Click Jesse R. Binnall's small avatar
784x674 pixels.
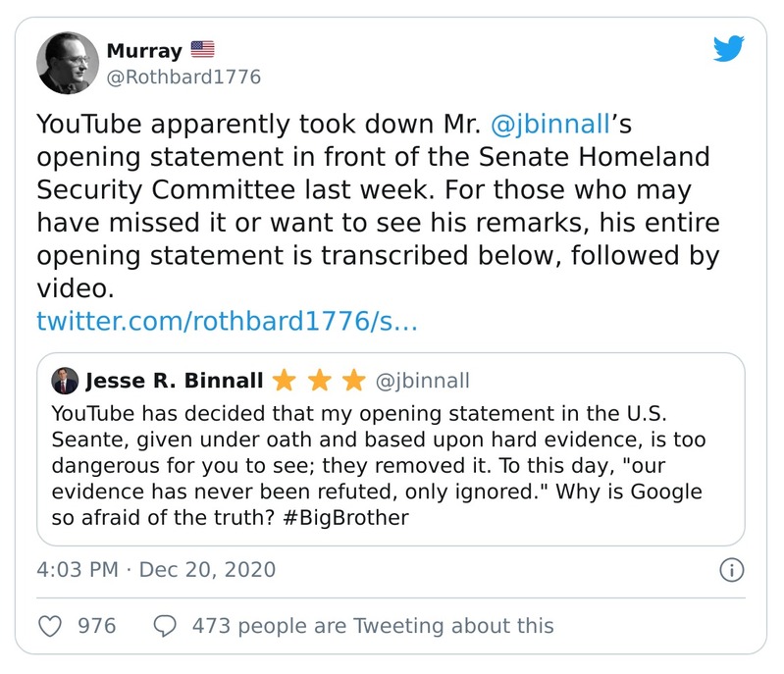click(65, 379)
